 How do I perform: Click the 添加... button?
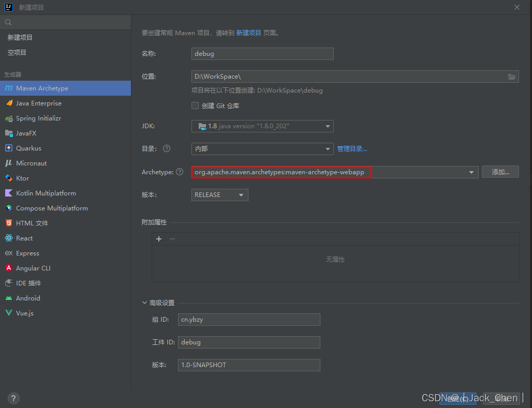(500, 172)
